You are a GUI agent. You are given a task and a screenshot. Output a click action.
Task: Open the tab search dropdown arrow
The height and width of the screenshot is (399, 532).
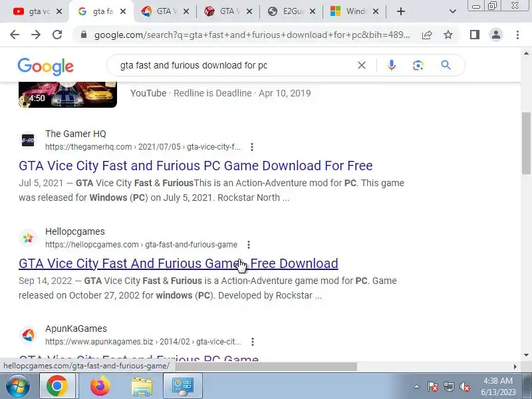(452, 11)
